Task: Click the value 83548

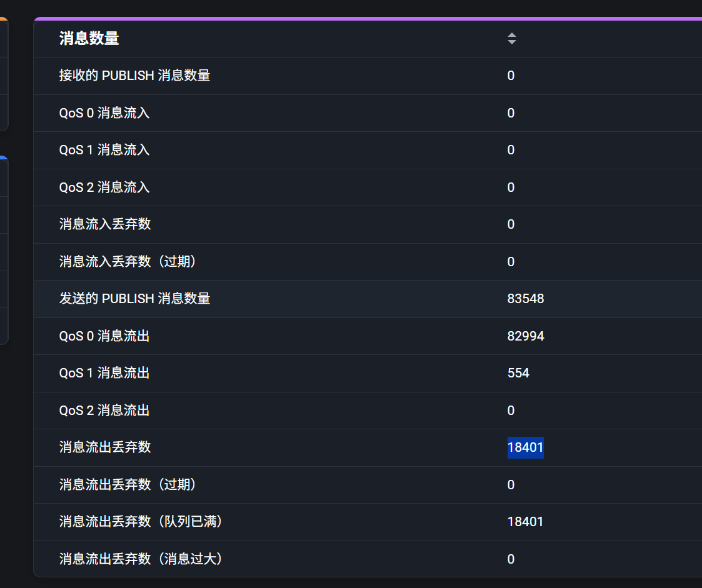Action: (x=526, y=299)
